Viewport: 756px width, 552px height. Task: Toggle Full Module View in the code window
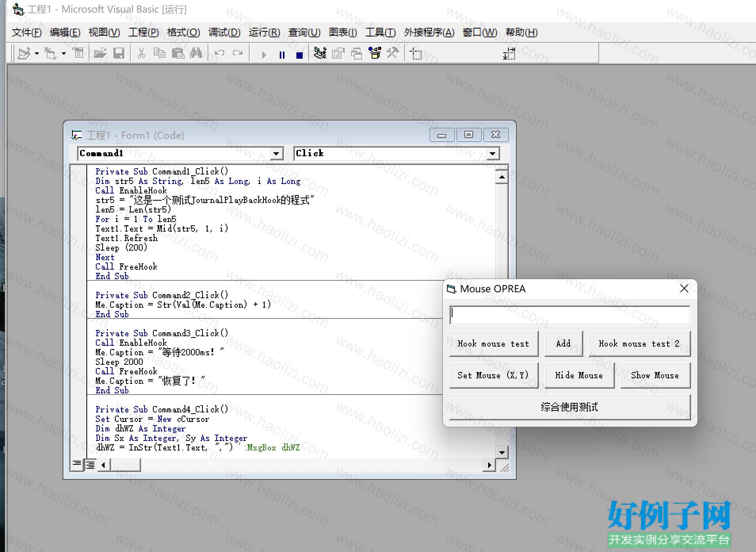coord(90,464)
